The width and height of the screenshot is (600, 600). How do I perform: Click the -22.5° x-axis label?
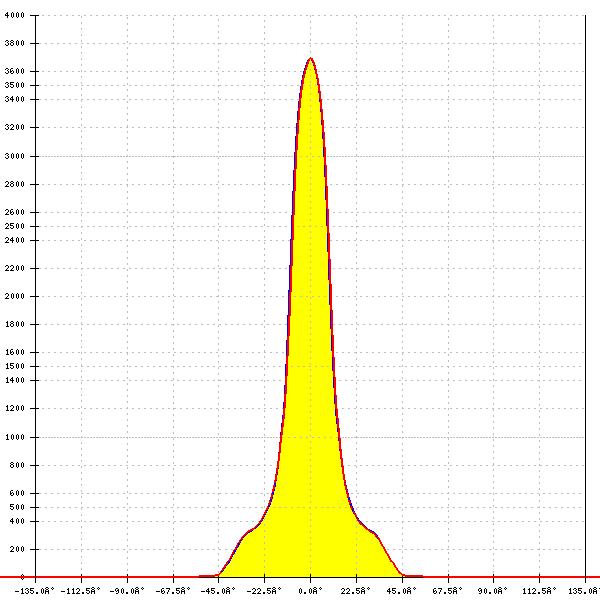pos(264,591)
